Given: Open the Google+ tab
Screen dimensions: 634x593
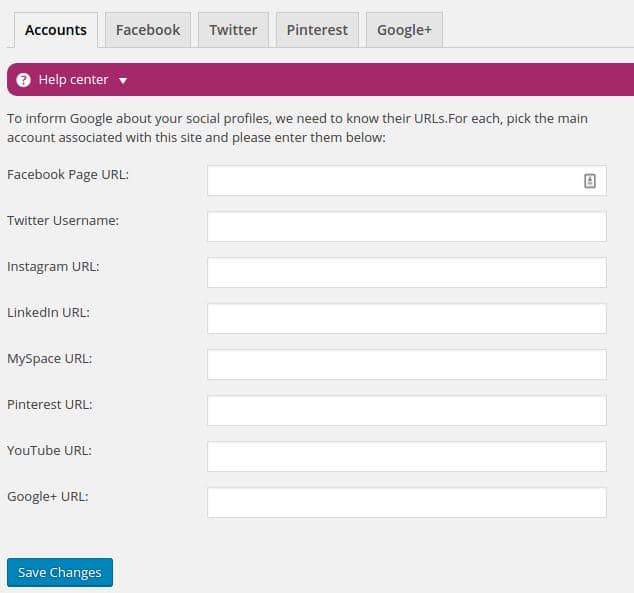Looking at the screenshot, I should point(404,30).
